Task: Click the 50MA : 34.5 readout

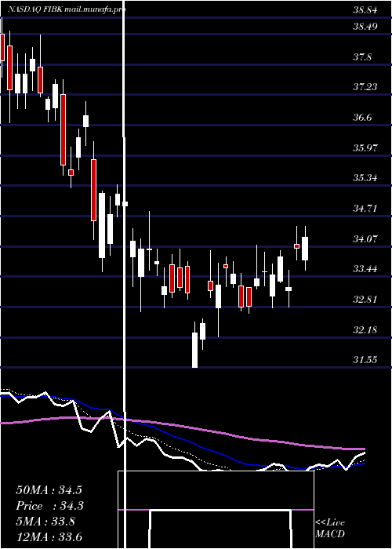Action: 49,490
